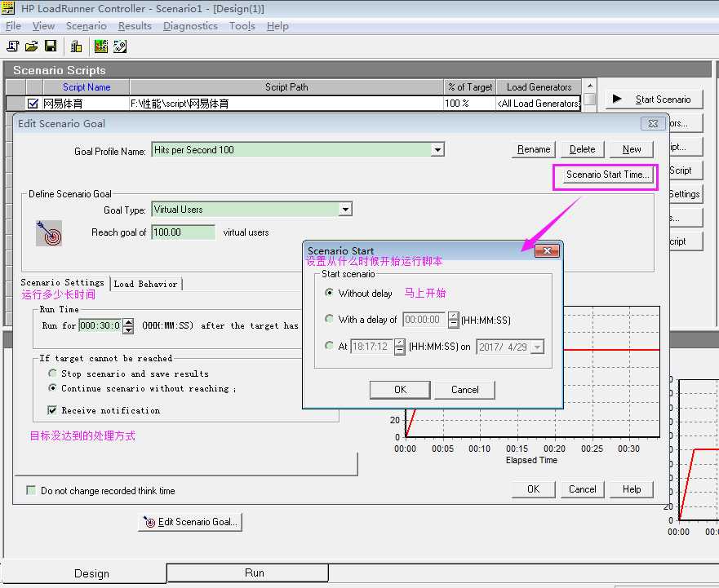Image resolution: width=719 pixels, height=588 pixels.
Task: Click the Script Path column header
Action: click(x=286, y=87)
